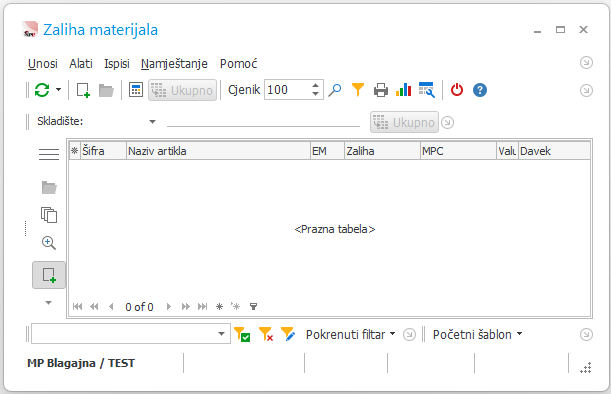This screenshot has width=611, height=394.
Task: Open the blue help question icon
Action: point(480,90)
